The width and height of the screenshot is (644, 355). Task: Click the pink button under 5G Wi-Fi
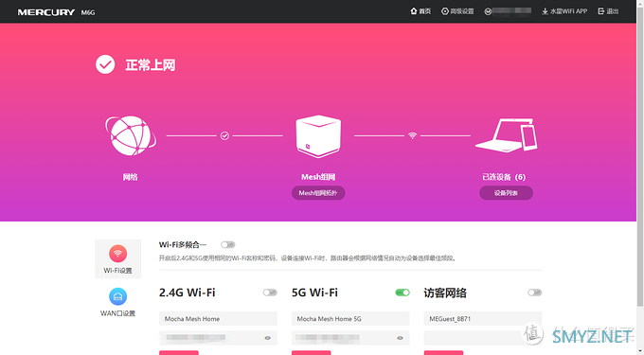coord(311,352)
